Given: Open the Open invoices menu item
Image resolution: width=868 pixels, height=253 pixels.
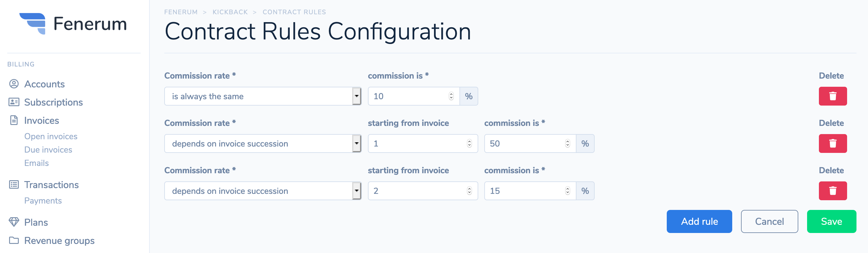Looking at the screenshot, I should (51, 136).
